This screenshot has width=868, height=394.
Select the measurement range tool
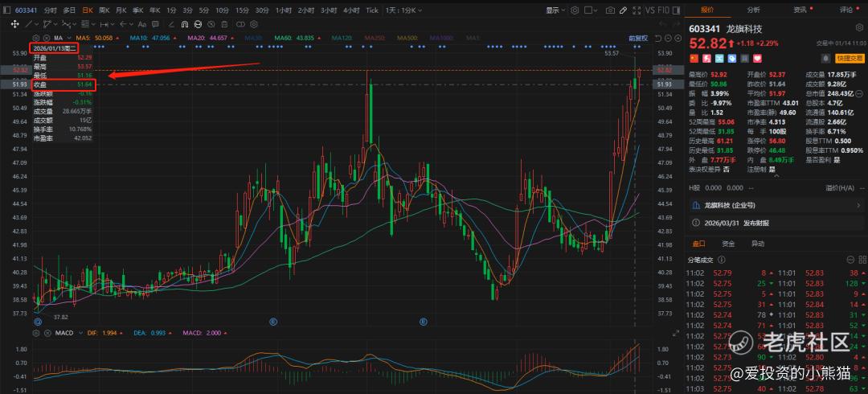point(104,24)
